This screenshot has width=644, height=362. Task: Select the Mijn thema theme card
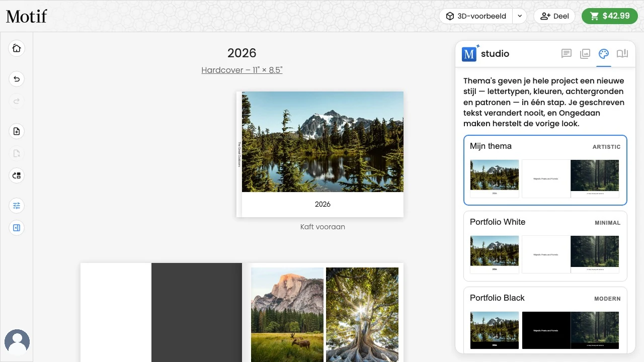545,170
